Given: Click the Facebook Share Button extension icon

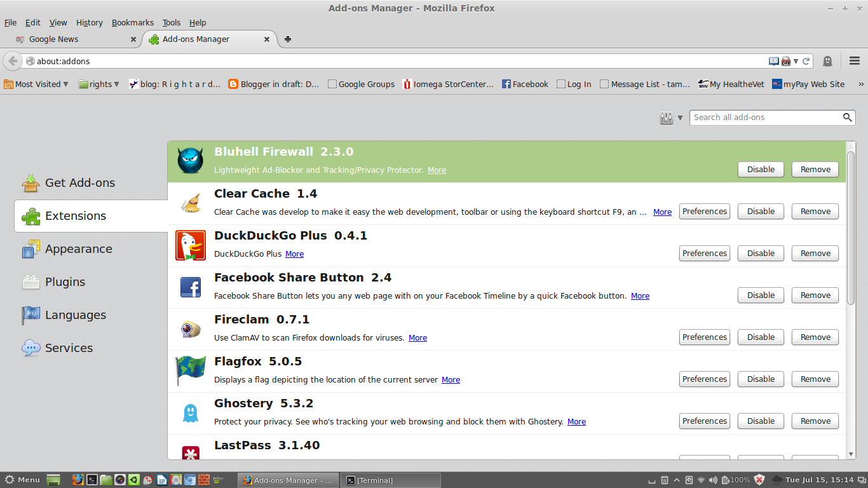Looking at the screenshot, I should click(191, 287).
